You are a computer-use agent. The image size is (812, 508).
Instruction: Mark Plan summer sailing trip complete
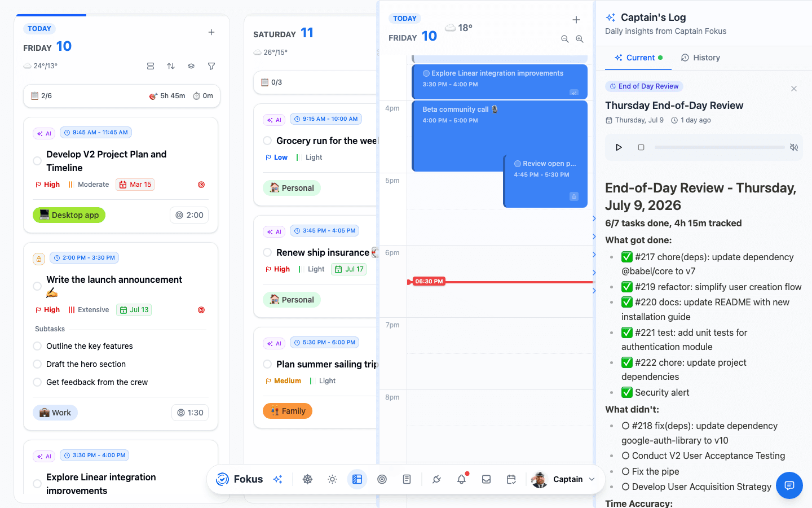pyautogui.click(x=267, y=364)
